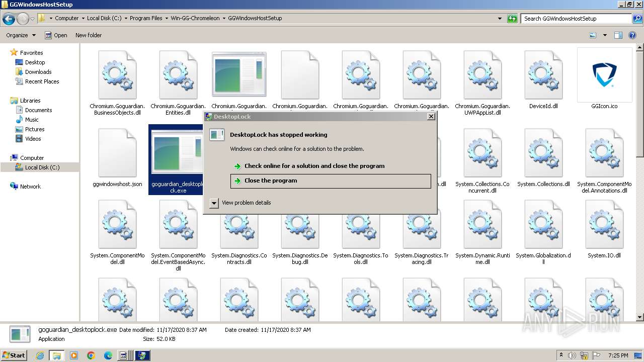Select System.Diagnostics.Contracts.dll file
644x362 pixels.
point(239,231)
